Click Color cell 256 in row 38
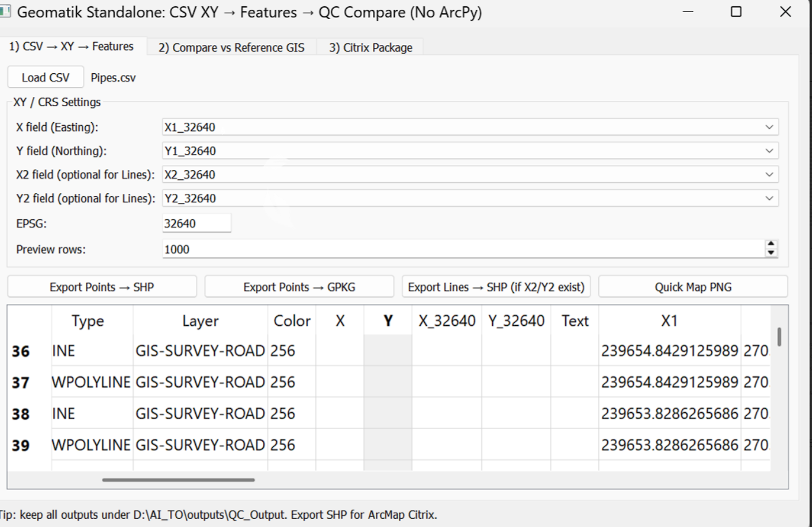 (x=292, y=413)
